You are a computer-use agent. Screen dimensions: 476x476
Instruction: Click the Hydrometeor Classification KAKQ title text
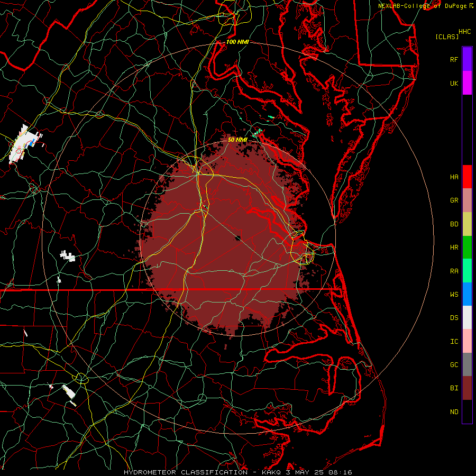[237, 472]
